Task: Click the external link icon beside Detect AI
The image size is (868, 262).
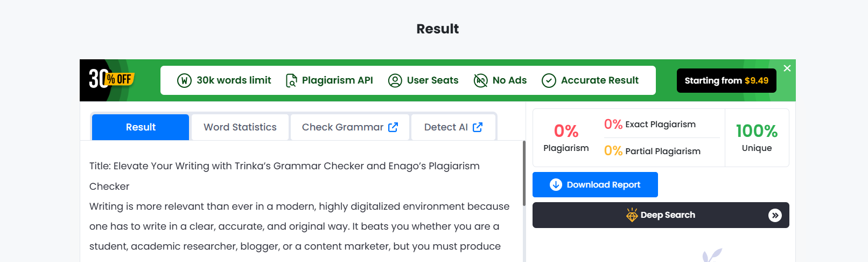Action: point(478,127)
